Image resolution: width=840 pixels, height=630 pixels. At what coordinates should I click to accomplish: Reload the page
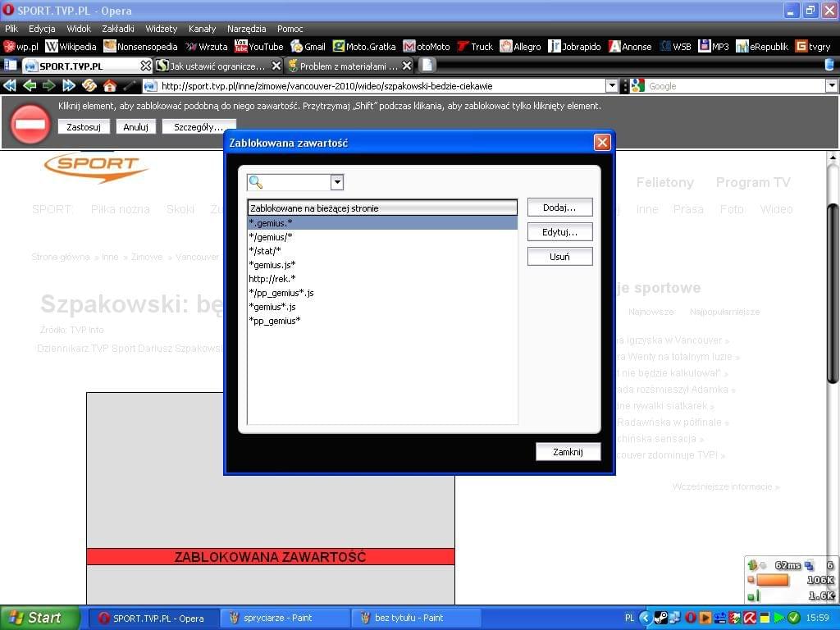[x=89, y=85]
